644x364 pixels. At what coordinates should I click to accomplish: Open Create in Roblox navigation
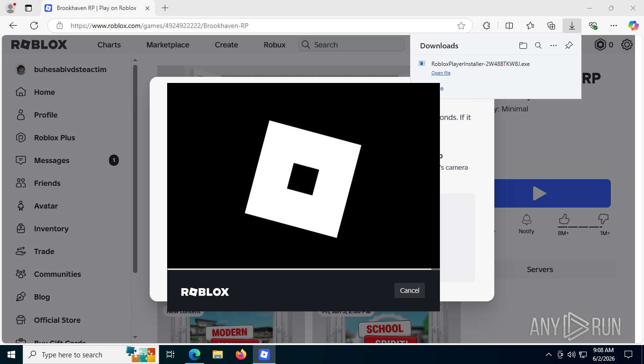(x=226, y=45)
